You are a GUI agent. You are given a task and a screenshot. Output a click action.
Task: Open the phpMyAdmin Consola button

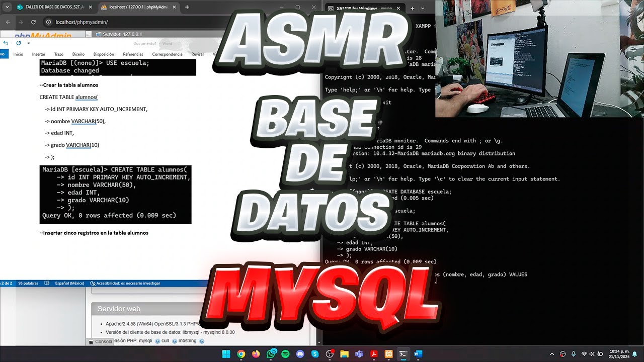[101, 341]
